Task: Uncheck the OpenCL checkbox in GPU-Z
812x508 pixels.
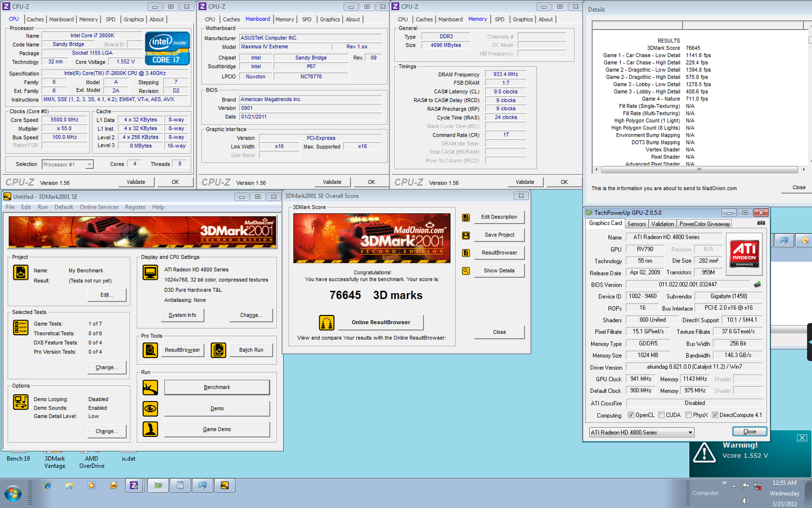Action: [631, 415]
